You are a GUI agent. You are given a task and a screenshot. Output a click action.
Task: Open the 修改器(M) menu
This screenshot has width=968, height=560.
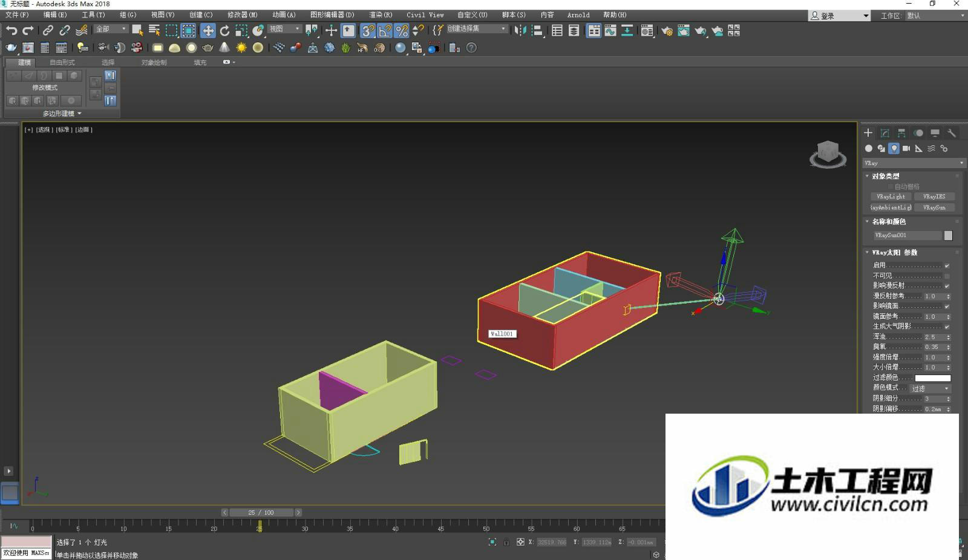(x=243, y=15)
